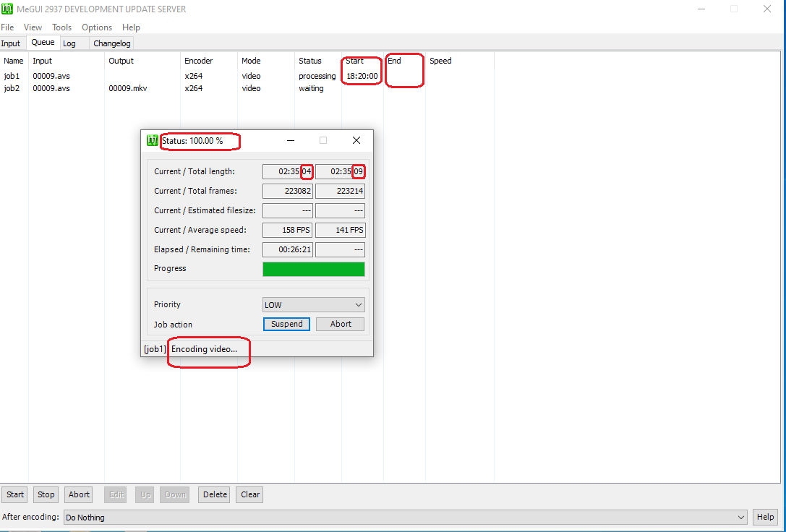This screenshot has height=532, width=786.
Task: Open the Help menu
Action: tap(131, 27)
